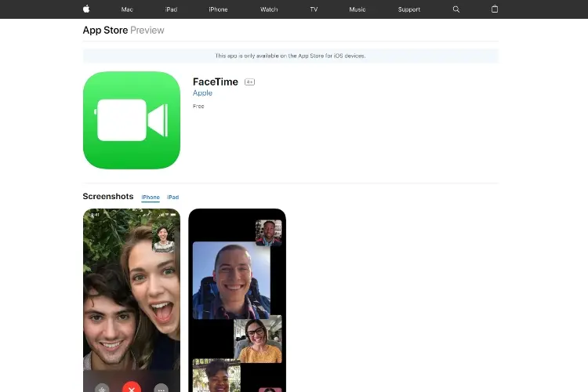
Task: Click the effects button left of the end call button
Action: coord(102,389)
